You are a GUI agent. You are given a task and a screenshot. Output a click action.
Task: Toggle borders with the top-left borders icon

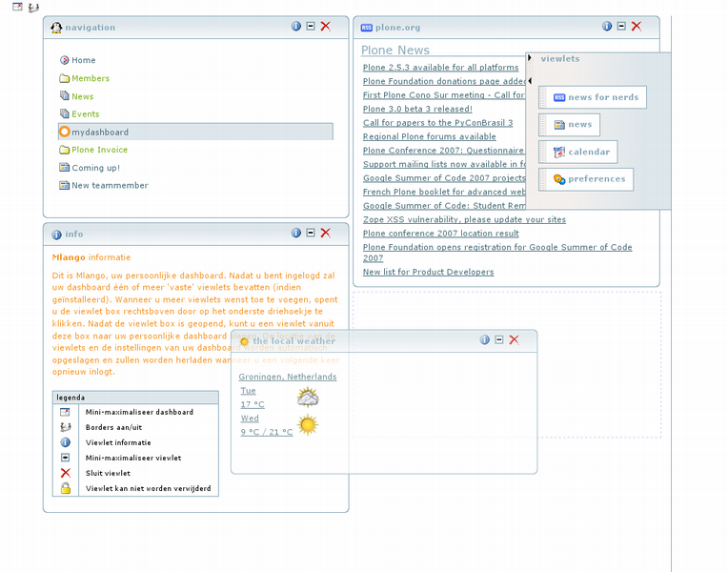pos(33,7)
